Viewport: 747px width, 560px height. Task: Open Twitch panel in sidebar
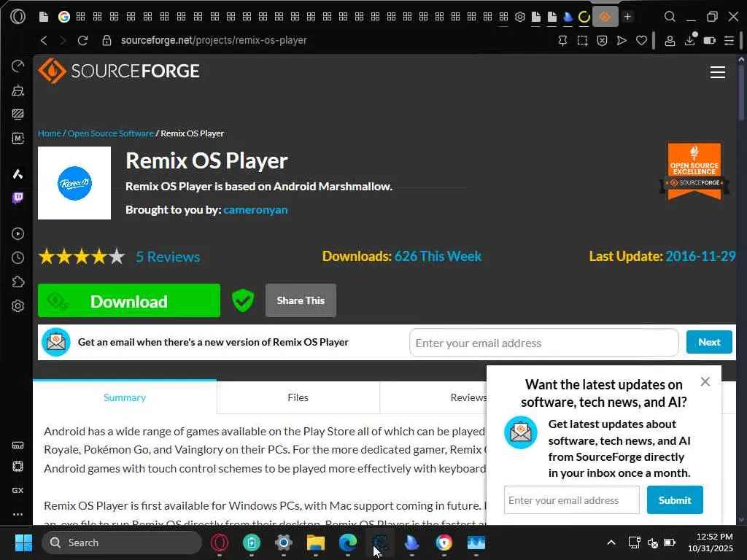18,198
